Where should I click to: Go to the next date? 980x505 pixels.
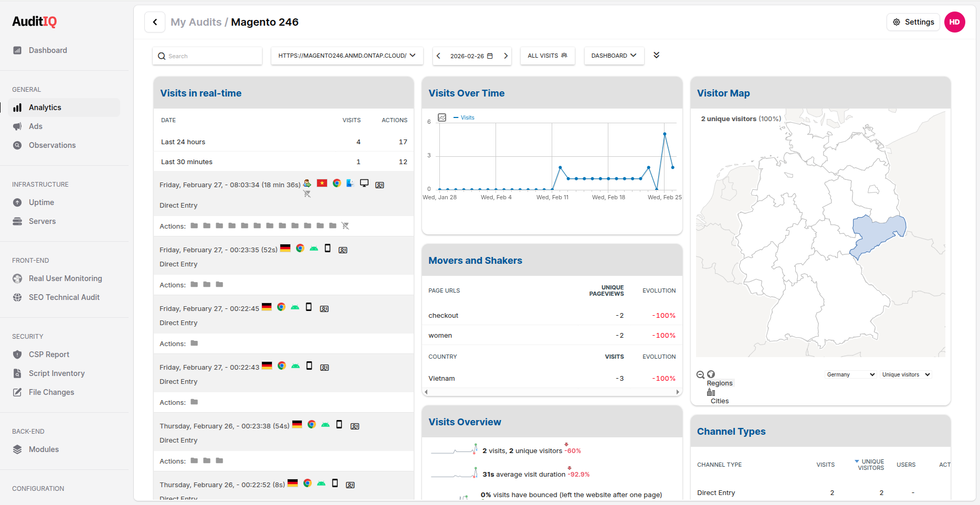(x=505, y=56)
